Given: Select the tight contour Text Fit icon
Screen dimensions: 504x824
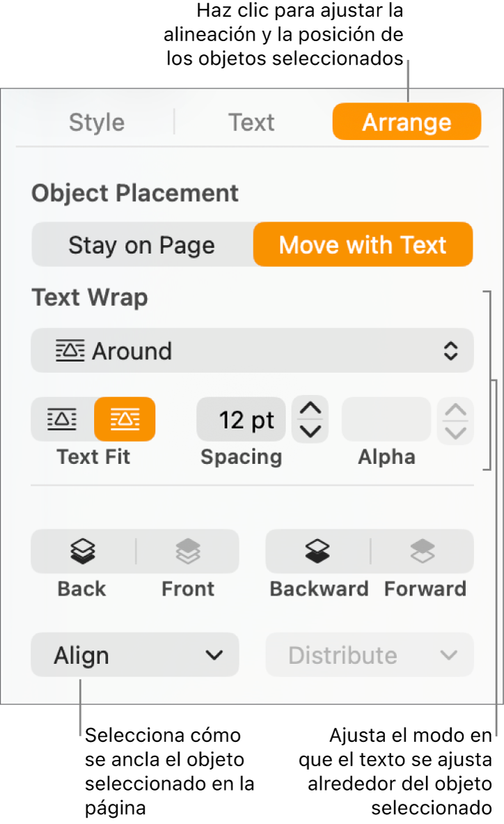Looking at the screenshot, I should click(x=125, y=419).
